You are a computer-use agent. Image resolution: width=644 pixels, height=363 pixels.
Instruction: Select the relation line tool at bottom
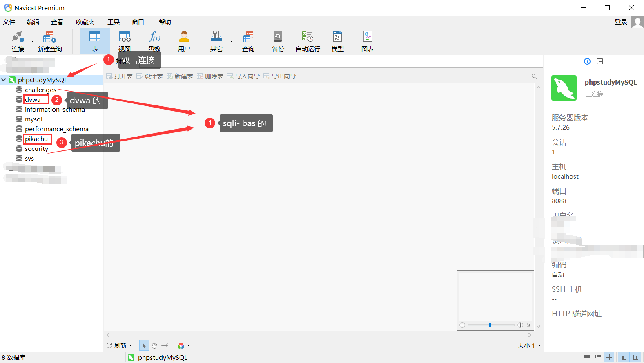tap(165, 345)
